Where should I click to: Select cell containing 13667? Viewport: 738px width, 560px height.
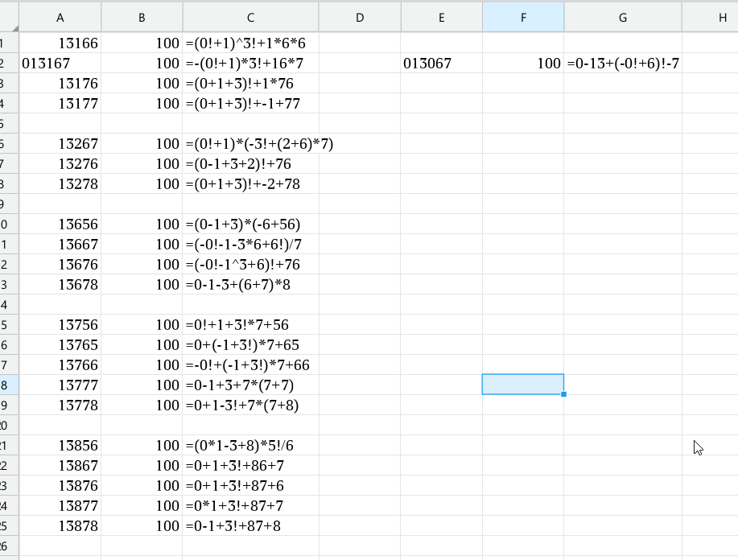click(60, 245)
